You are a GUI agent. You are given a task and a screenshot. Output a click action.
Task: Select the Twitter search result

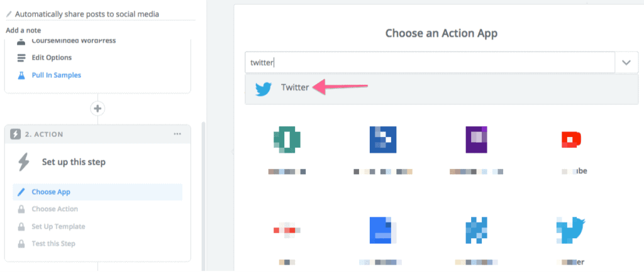[441, 89]
